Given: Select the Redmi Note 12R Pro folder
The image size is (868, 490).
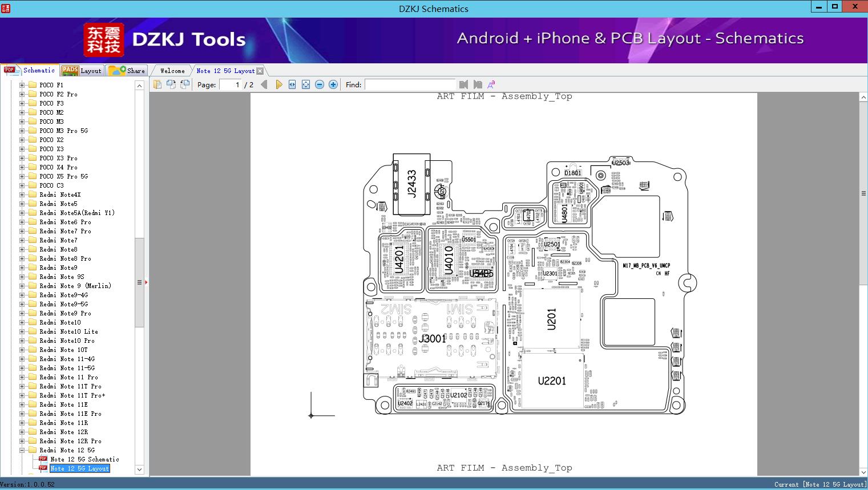Looking at the screenshot, I should (70, 441).
